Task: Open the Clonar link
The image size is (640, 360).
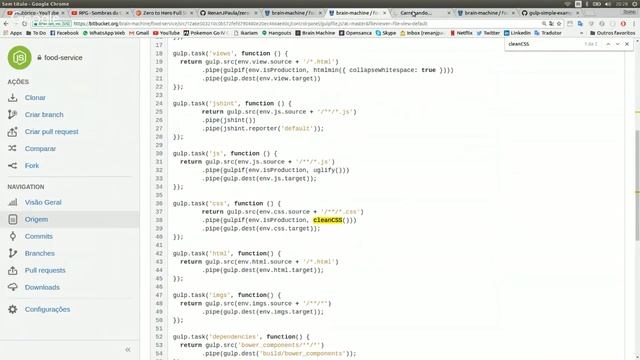Action: coord(35,98)
